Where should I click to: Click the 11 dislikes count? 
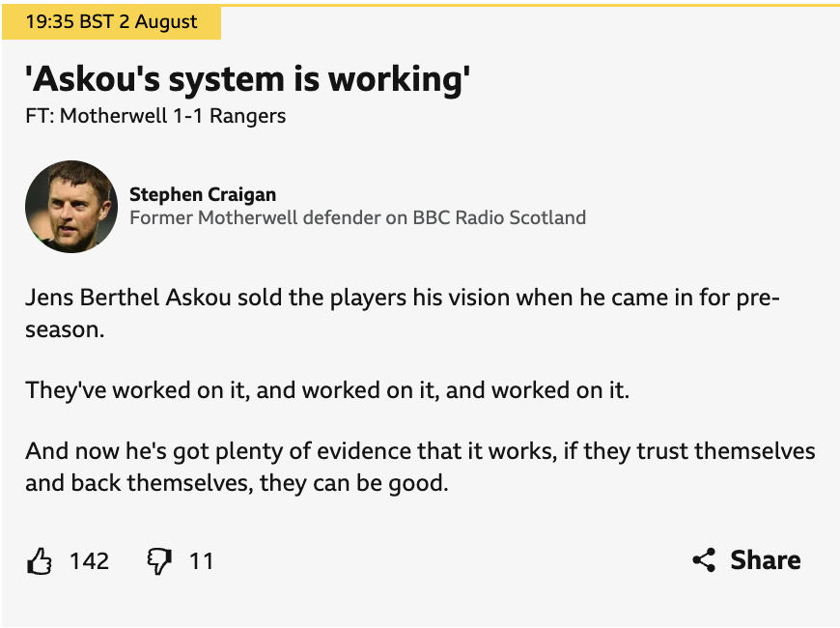click(201, 560)
